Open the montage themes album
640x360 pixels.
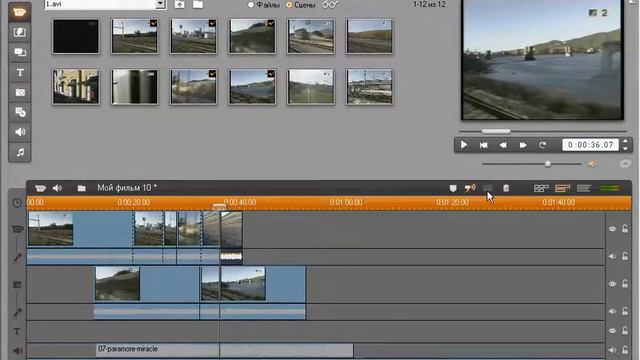20,52
